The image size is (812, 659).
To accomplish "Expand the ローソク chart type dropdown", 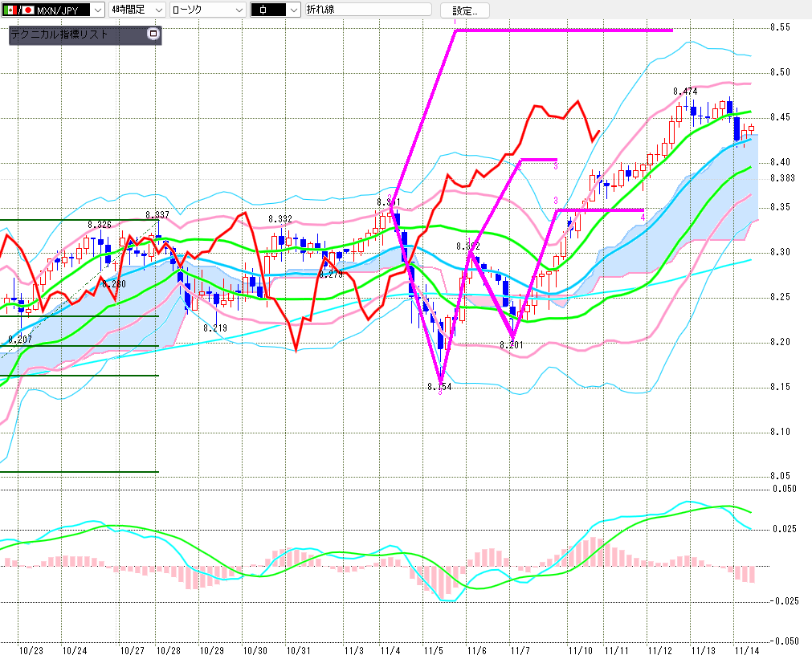I will (x=239, y=10).
